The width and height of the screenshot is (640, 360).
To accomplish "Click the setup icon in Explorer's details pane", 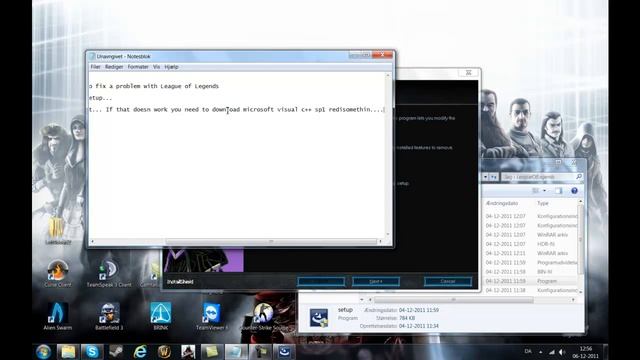I will 319,318.
